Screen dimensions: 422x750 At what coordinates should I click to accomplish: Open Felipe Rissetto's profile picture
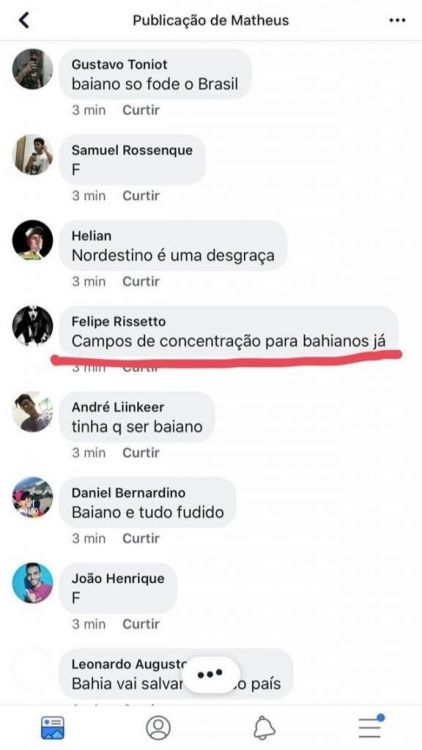click(x=33, y=326)
